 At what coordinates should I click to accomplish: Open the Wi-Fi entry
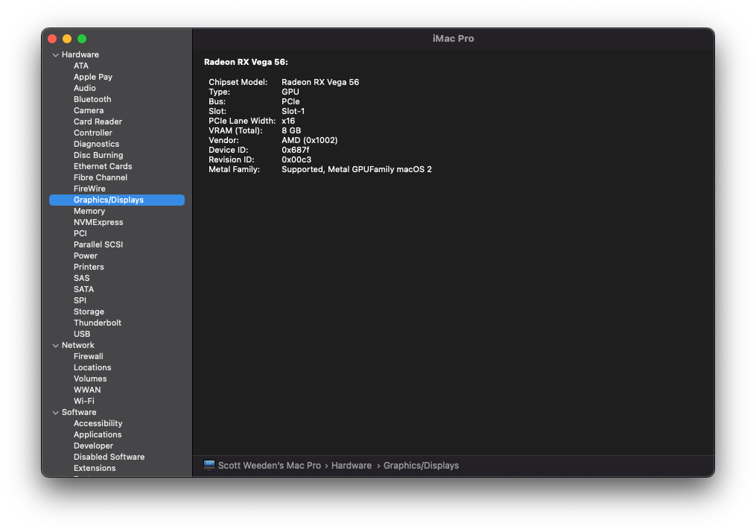(84, 401)
